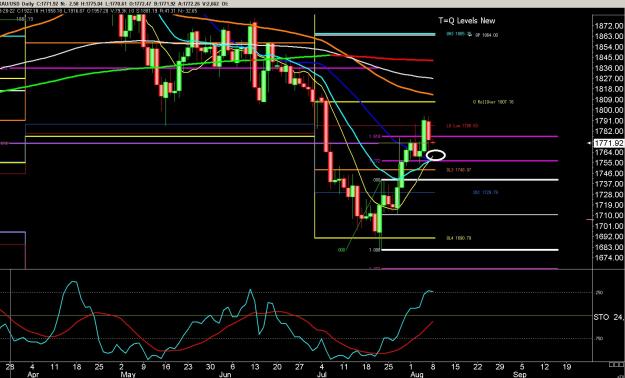The image size is (625, 378).
Task: Click the date label 22 in August
Action: click(x=478, y=366)
